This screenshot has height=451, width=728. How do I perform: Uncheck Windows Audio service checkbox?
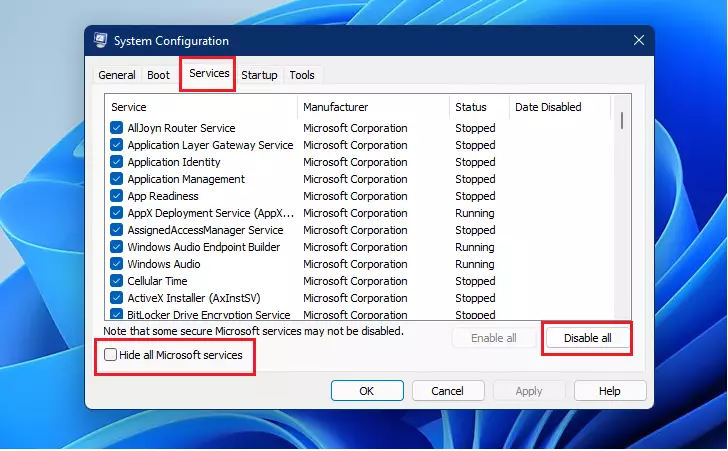[x=117, y=264]
